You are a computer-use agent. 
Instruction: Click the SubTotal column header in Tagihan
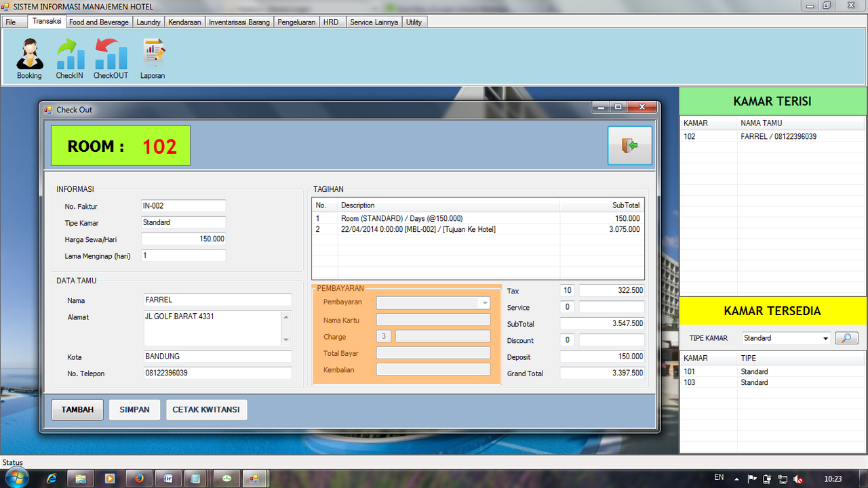[601, 205]
